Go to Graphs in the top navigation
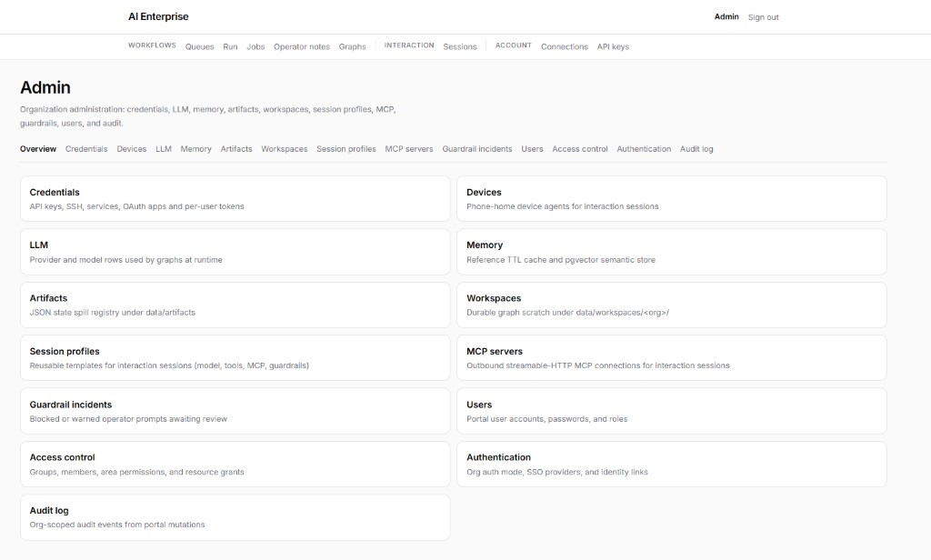Screen dimensions: 931x560 click(352, 46)
